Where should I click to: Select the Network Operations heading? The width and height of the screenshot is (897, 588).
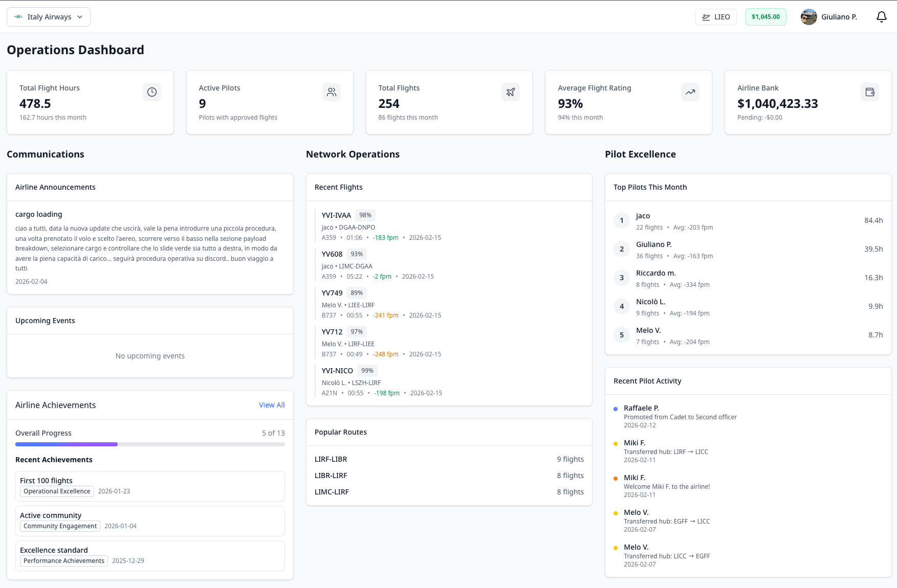coord(353,154)
